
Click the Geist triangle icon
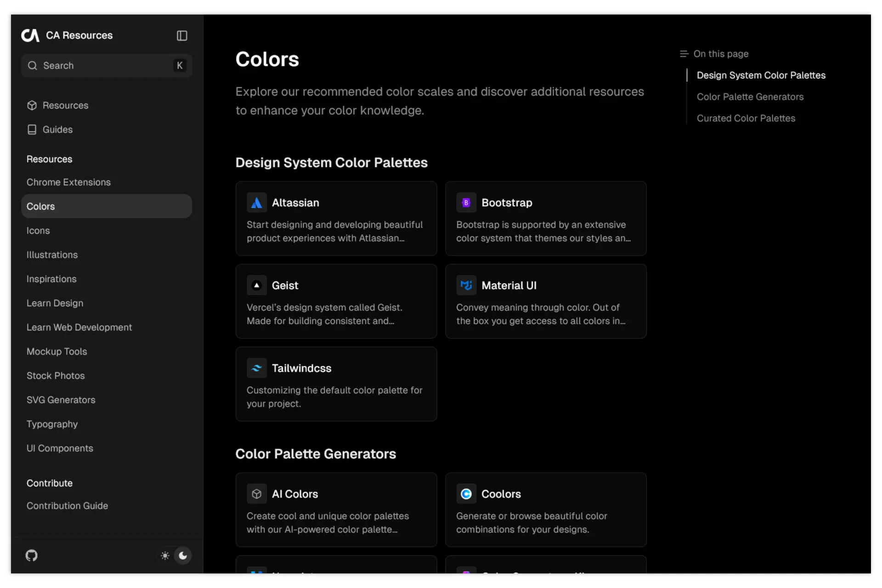tap(256, 285)
